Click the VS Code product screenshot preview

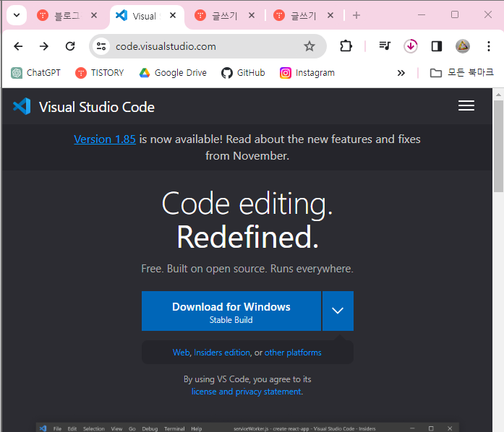[x=247, y=428]
